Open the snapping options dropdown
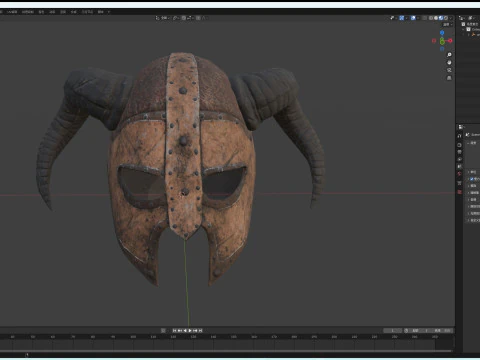The height and width of the screenshot is (360, 480). 190,18
